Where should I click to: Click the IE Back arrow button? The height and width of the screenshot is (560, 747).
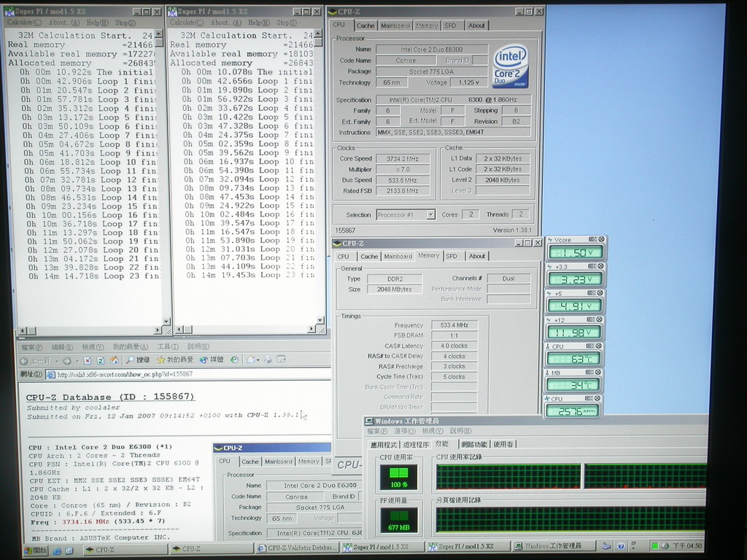coord(24,360)
